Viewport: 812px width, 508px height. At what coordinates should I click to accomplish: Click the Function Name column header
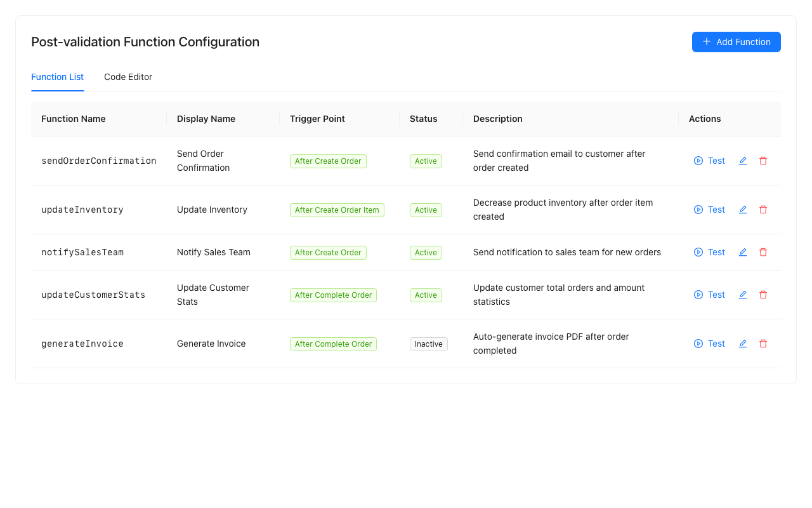74,119
